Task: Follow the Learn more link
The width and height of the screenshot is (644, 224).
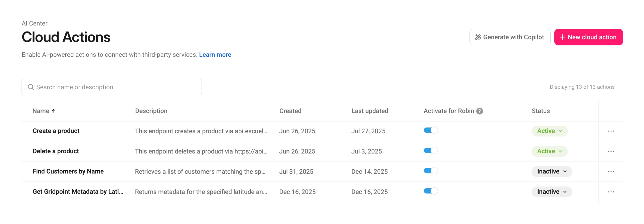Action: click(215, 55)
